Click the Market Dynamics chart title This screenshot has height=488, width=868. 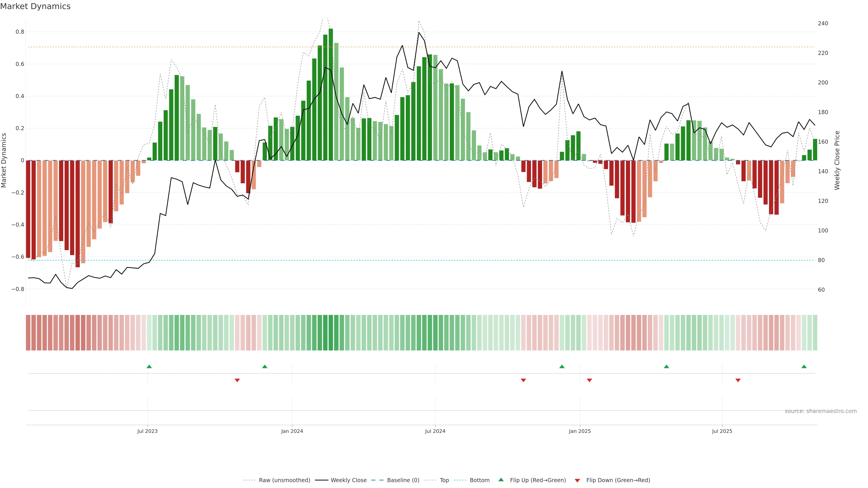[x=35, y=6]
